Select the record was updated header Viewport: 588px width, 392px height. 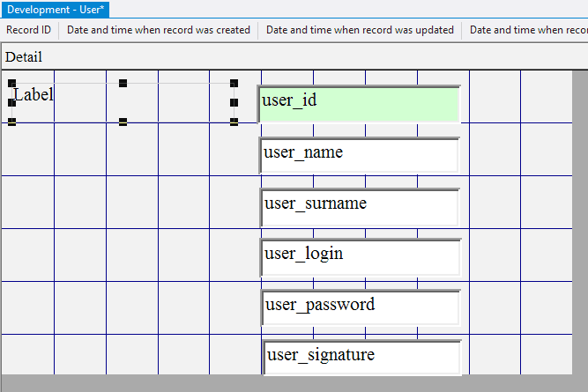[x=360, y=30]
